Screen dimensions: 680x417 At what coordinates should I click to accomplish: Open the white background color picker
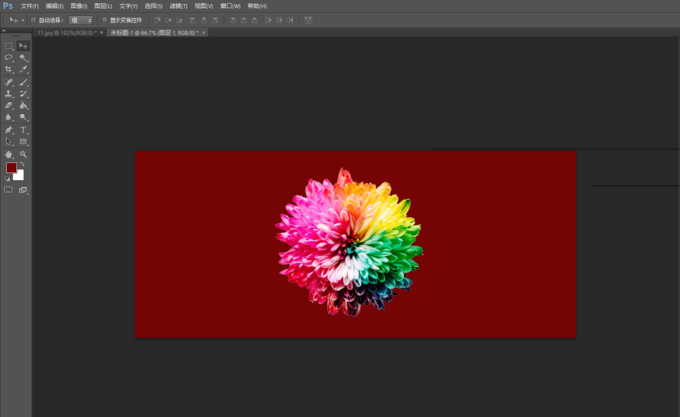tap(20, 177)
